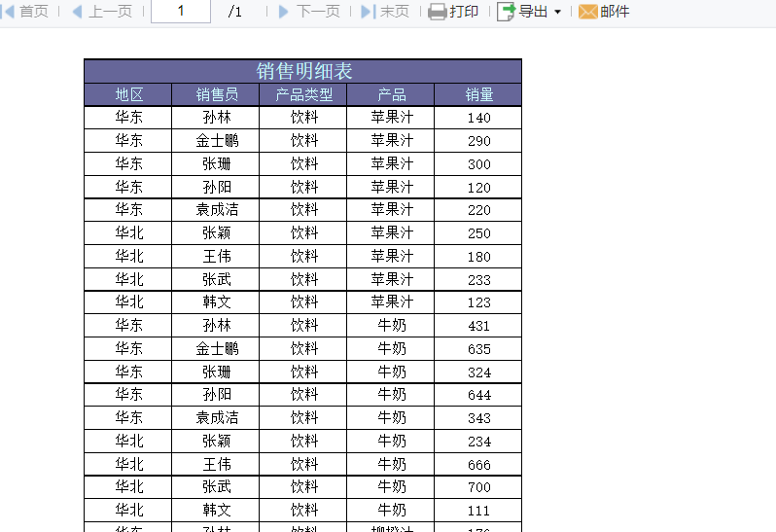Viewport: 776px width, 532px height.
Task: Click the sales value 700
Action: pyautogui.click(x=479, y=487)
